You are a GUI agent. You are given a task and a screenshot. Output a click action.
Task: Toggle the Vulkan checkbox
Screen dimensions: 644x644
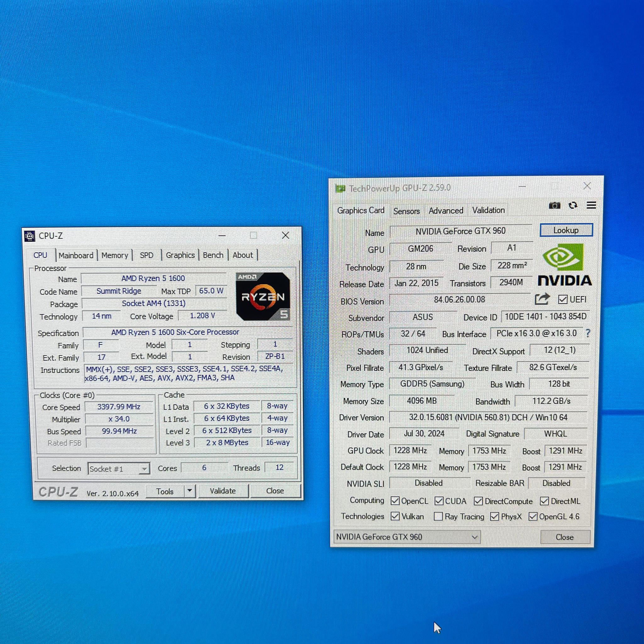point(395,516)
